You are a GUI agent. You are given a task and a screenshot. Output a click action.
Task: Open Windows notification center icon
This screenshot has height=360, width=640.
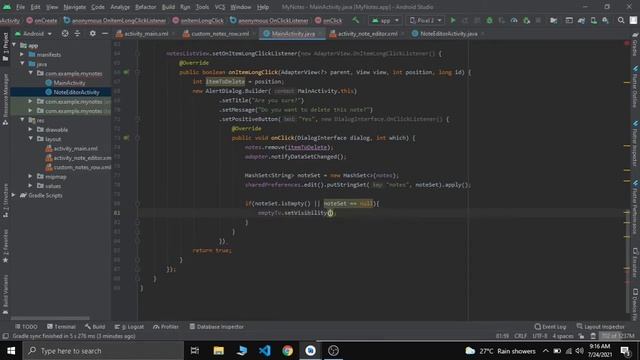point(625,351)
